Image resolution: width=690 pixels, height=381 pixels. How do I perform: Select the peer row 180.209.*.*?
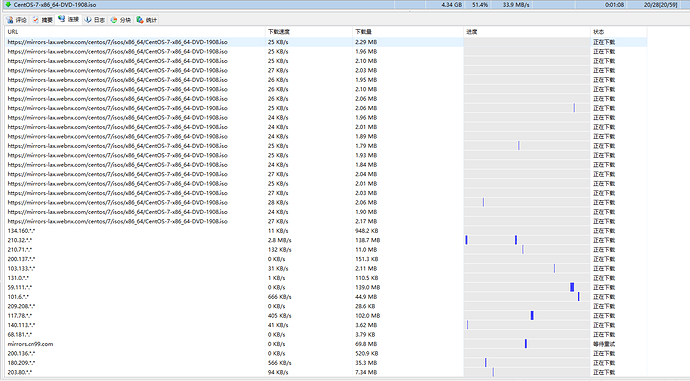326,363
